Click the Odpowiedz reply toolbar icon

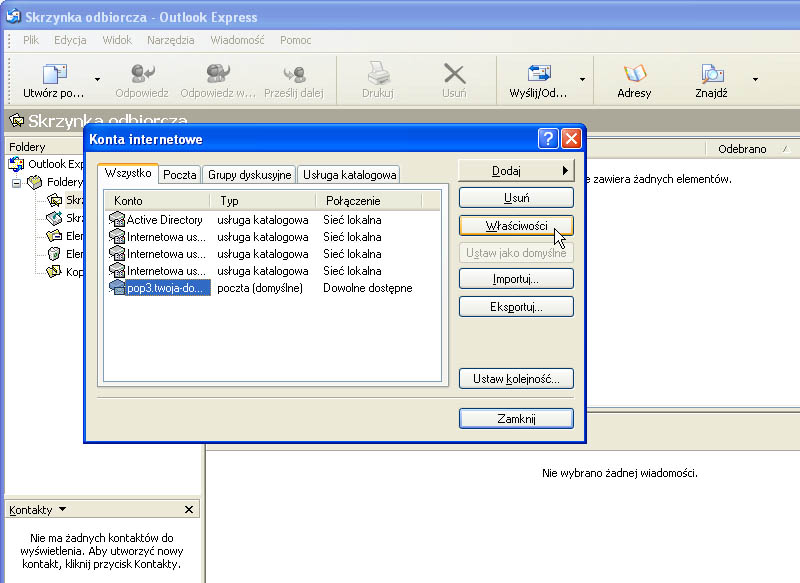click(142, 73)
